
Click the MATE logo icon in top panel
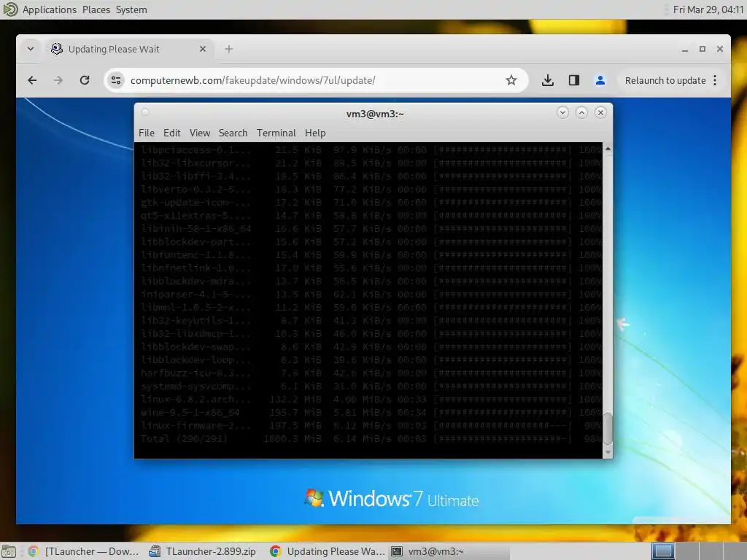click(10, 9)
